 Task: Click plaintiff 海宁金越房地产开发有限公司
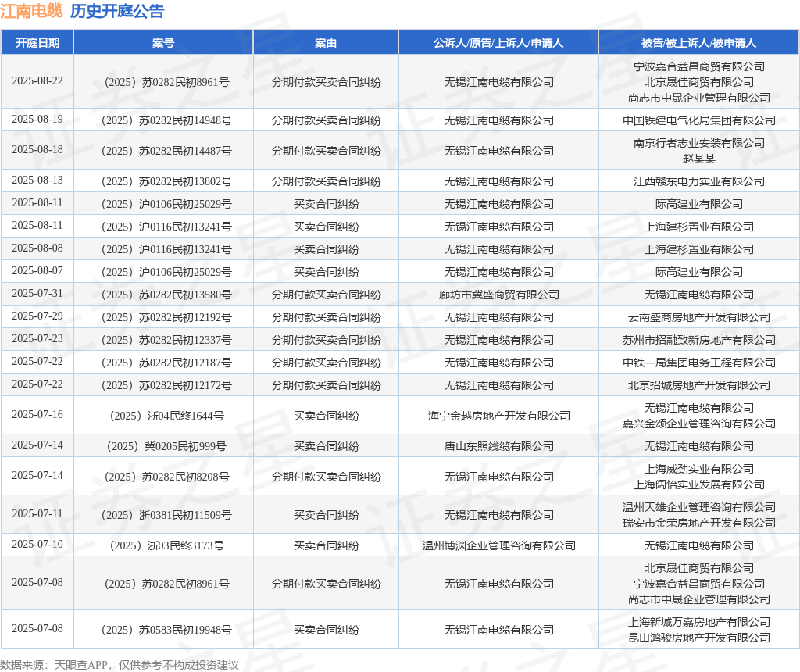[498, 416]
